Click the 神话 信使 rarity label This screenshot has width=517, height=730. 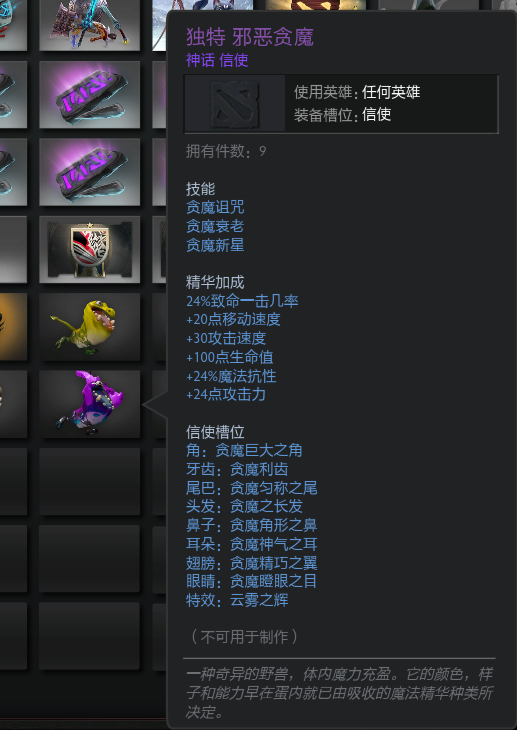217,60
